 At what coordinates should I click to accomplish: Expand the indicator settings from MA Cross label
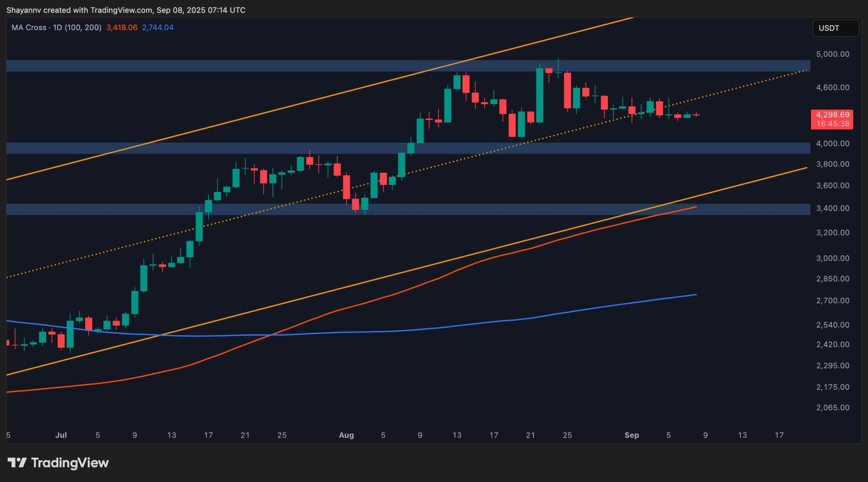click(x=29, y=28)
